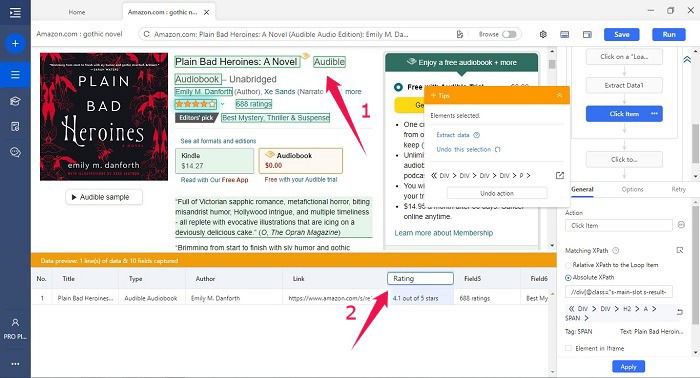Click the Run button

coord(669,34)
